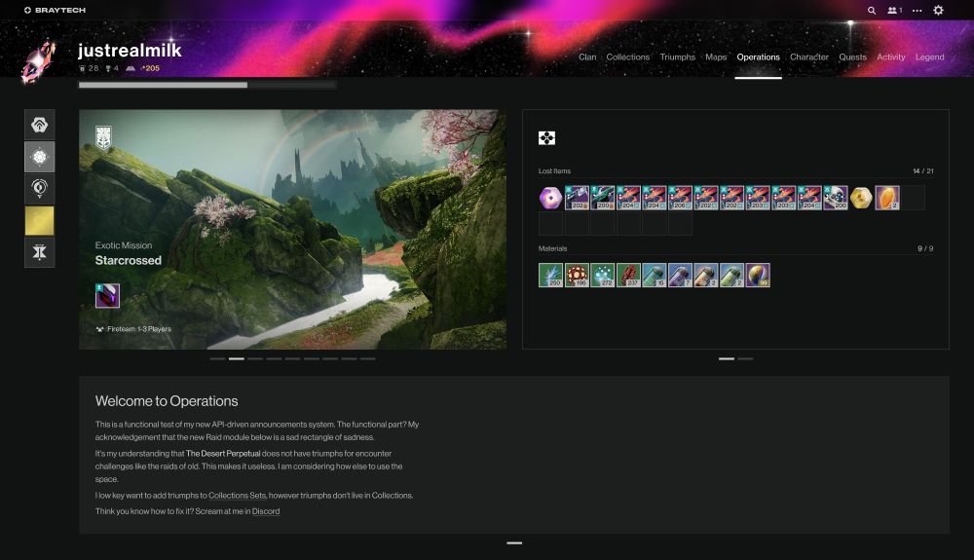974x560 pixels.
Task: Click the Fireteam: 1-3 Players label
Action: [x=133, y=329]
